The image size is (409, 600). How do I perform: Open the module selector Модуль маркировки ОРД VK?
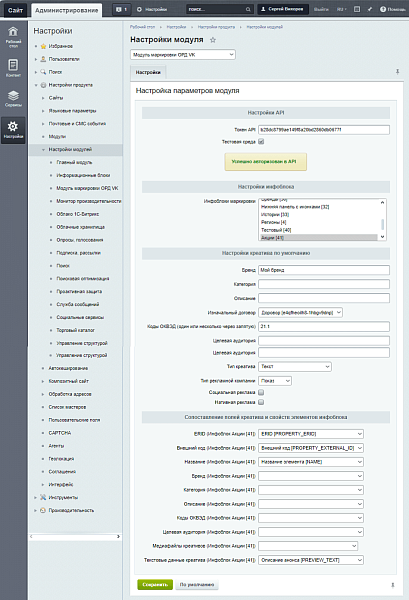[183, 55]
